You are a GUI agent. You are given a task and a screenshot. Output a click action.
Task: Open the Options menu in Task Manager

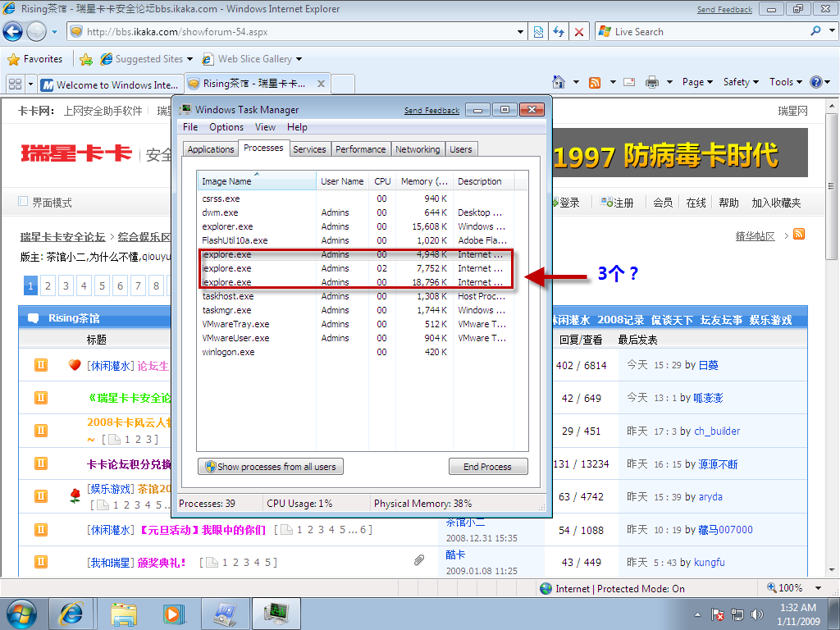[226, 127]
